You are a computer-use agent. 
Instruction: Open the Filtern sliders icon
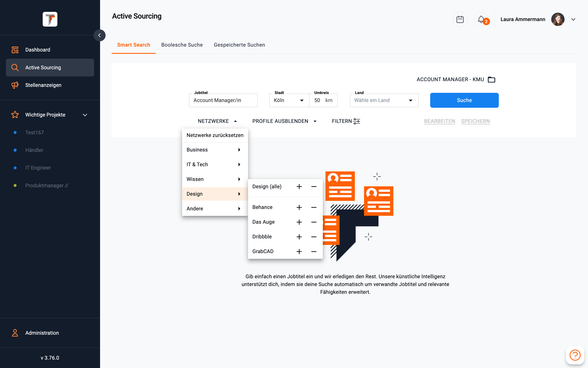tap(357, 121)
